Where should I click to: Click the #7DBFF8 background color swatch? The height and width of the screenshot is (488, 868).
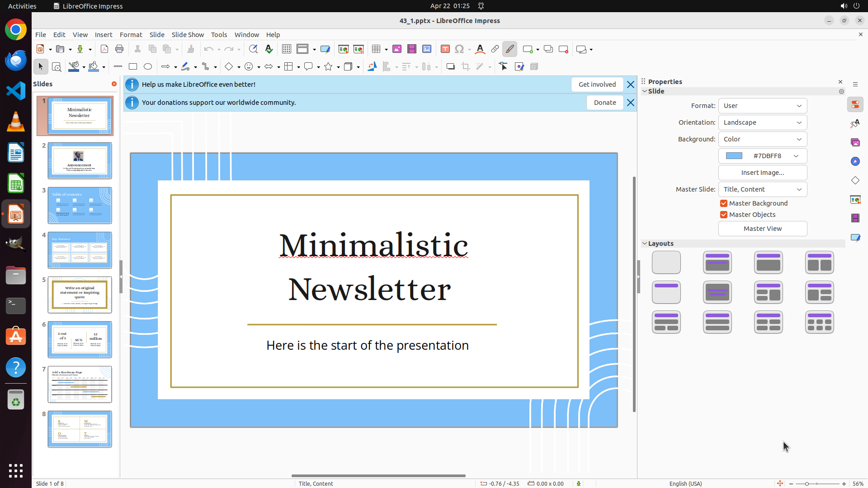click(734, 156)
